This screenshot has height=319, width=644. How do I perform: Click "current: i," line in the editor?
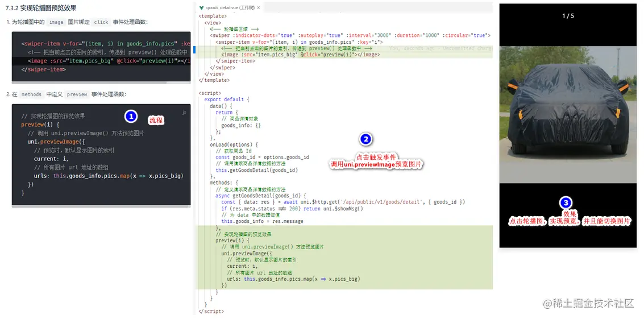(x=242, y=266)
